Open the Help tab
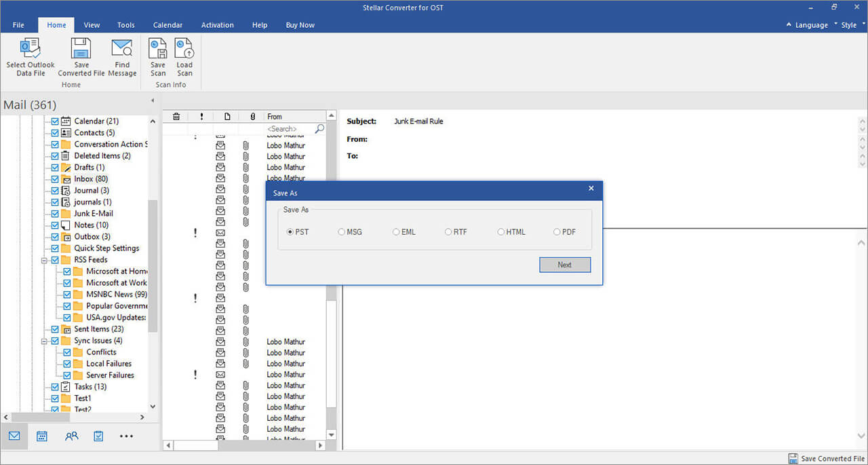 point(260,25)
